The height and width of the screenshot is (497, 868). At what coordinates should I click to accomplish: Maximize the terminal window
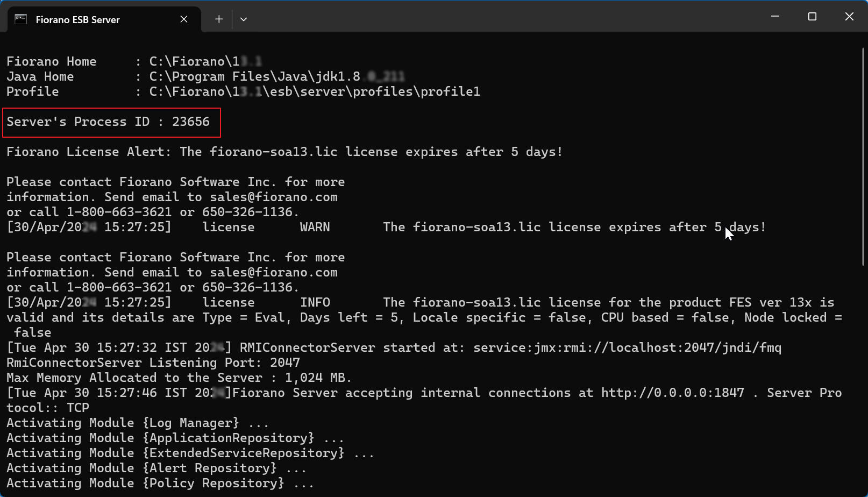812,17
